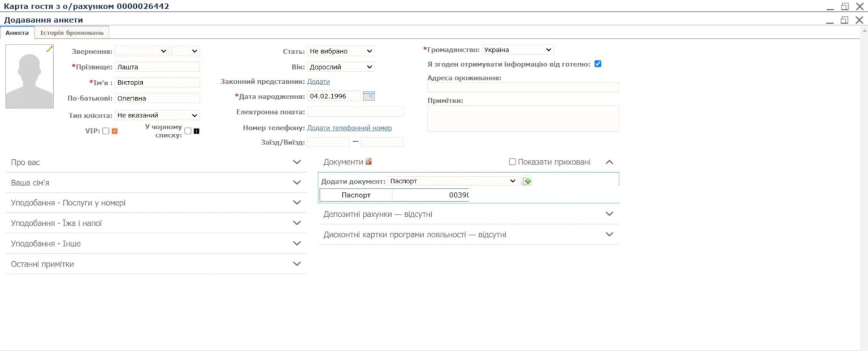Enable the VIP checkbox
The height and width of the screenshot is (351, 868).
tap(106, 131)
